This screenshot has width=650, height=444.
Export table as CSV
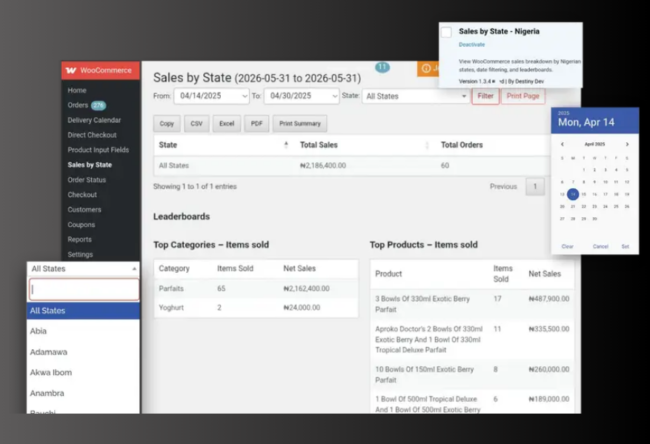coord(196,124)
